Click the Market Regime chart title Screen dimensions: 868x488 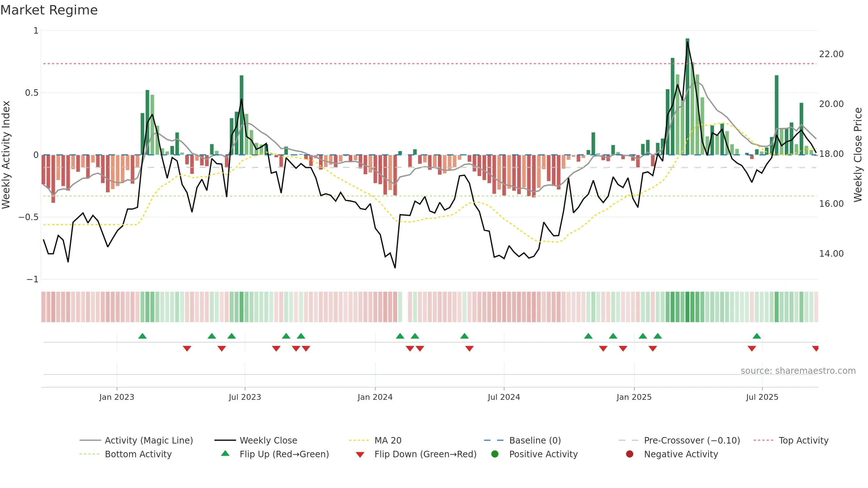coord(49,10)
